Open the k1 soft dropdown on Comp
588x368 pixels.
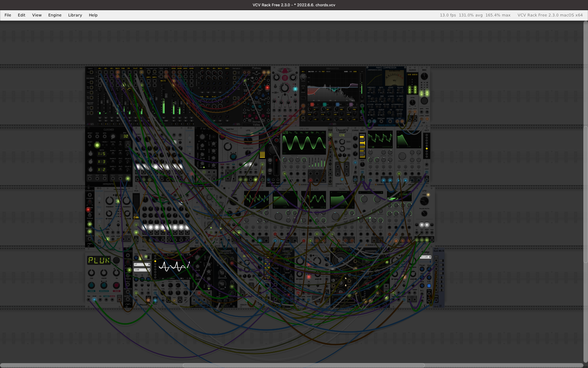(425, 257)
